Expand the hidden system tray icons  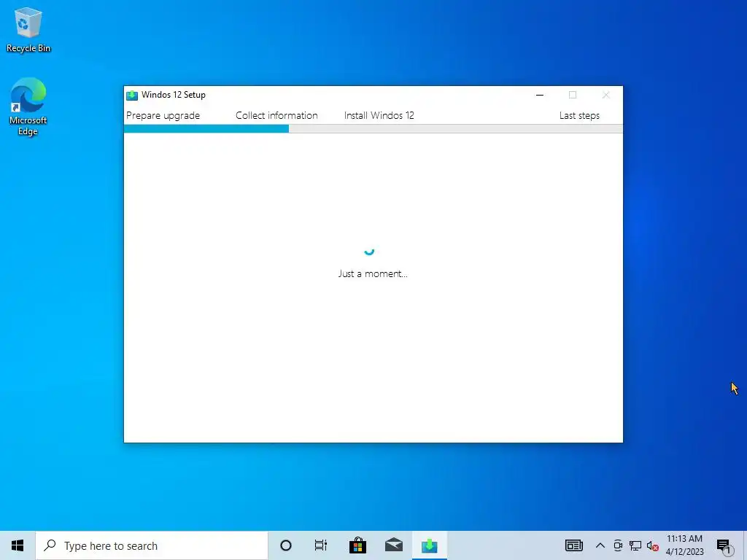[x=600, y=545]
